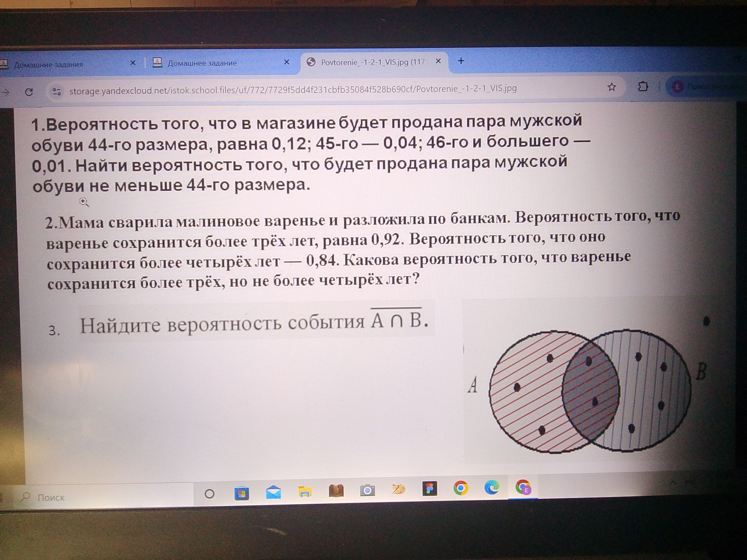Click the Поиск taskbar search field
Screen dimensions: 747x560
click(105, 497)
